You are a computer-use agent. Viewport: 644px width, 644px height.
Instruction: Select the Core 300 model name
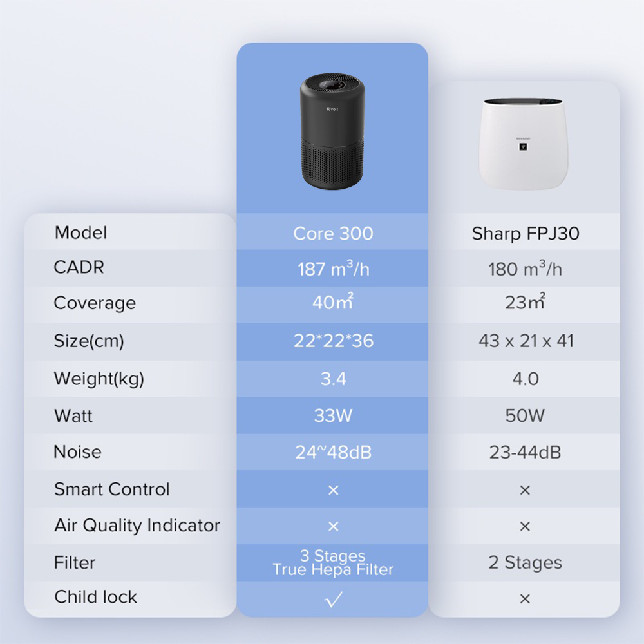[333, 233]
